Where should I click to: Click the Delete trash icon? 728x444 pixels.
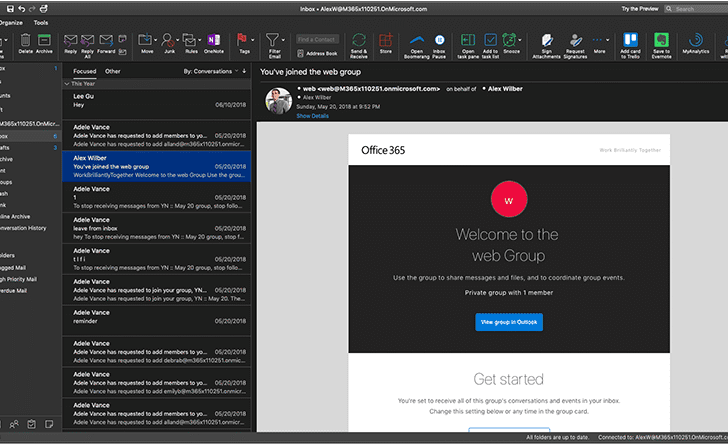[x=26, y=40]
